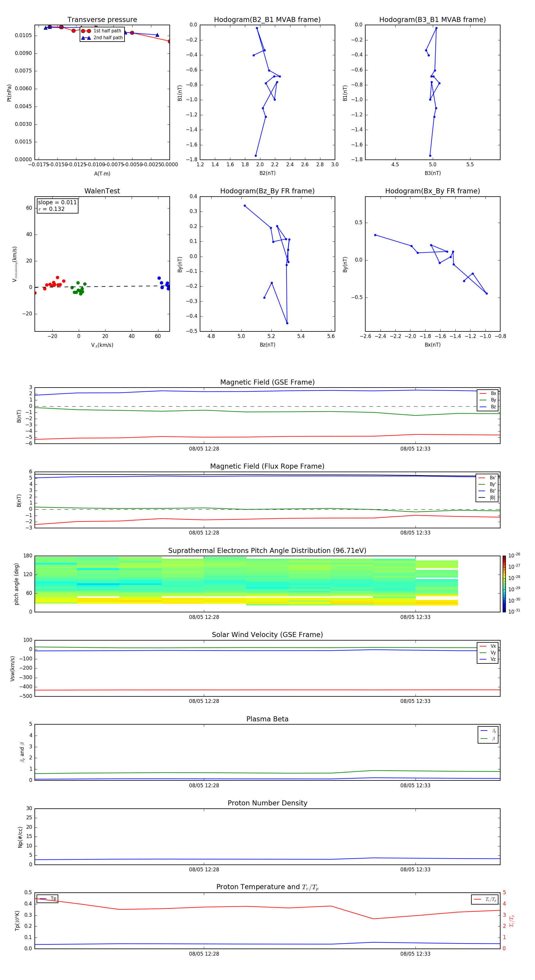Click the 'Bx' legend entry in GSE panel

click(488, 393)
